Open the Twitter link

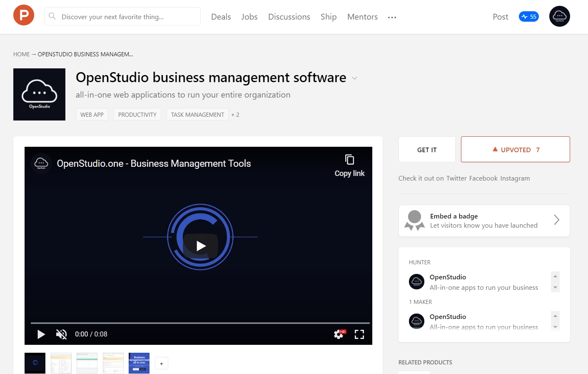pyautogui.click(x=456, y=178)
